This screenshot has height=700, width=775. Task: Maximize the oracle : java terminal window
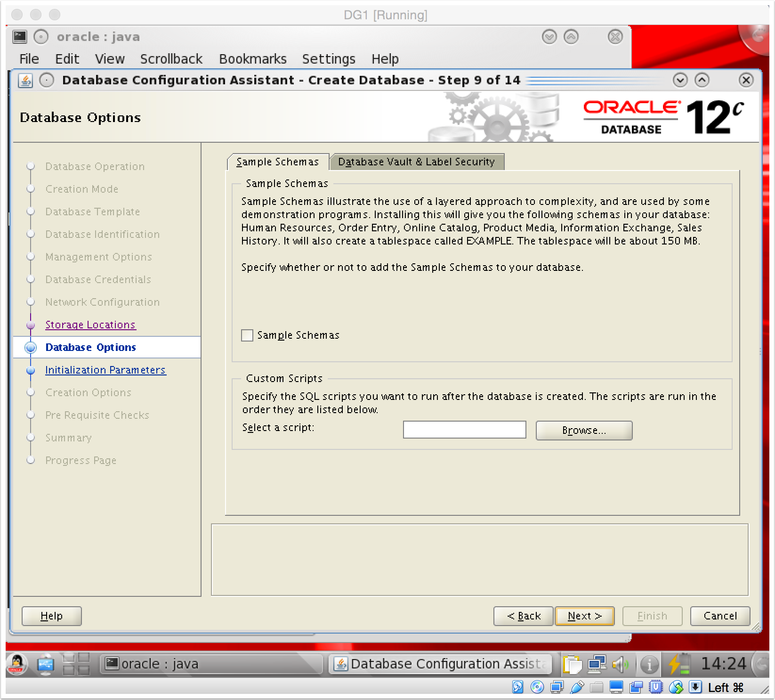[571, 36]
